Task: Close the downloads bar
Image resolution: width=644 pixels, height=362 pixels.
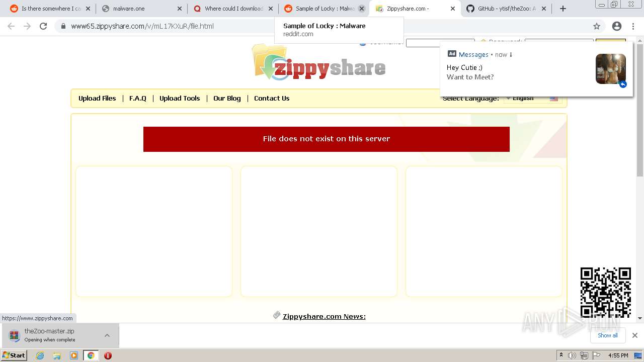Action: 635,335
